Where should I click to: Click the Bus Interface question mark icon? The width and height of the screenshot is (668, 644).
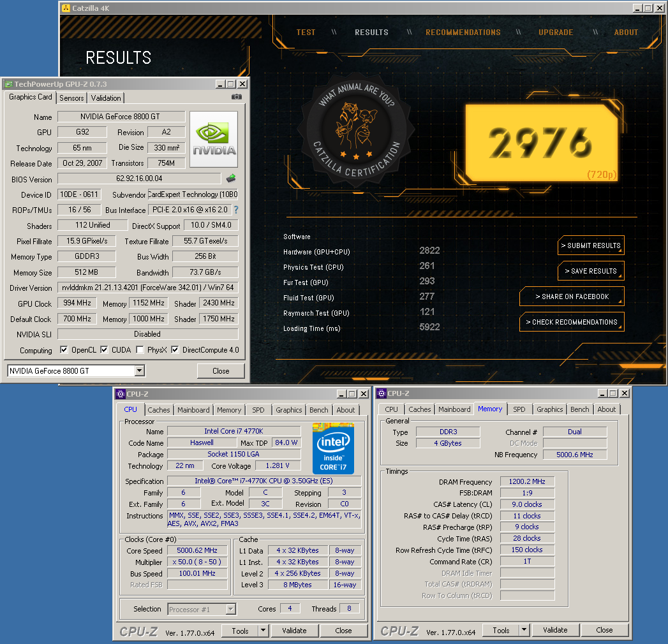pyautogui.click(x=236, y=210)
